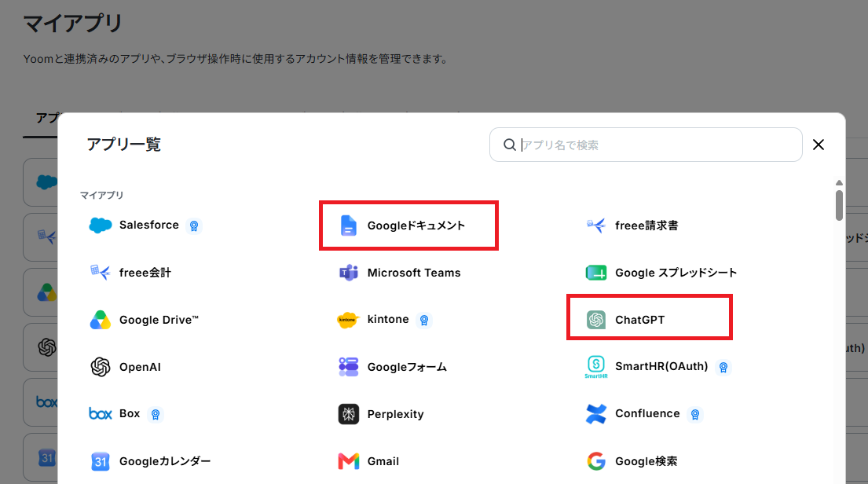Click the badge icon next to Salesforce
868x484 pixels.
[194, 226]
